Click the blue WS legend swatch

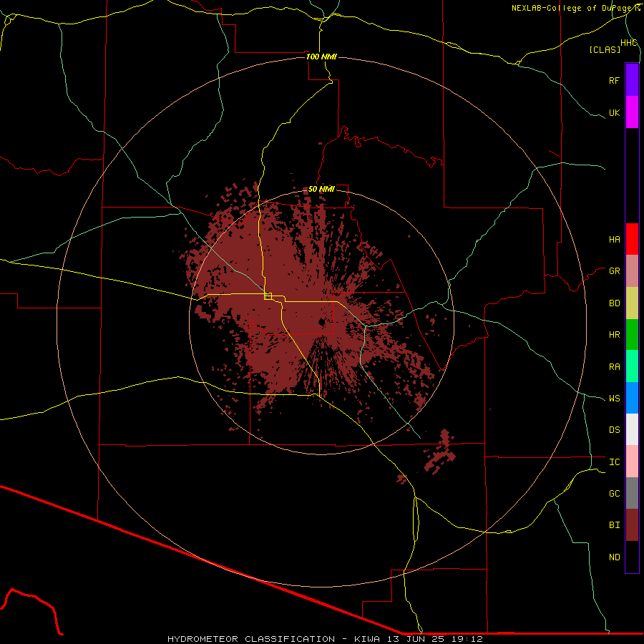(632, 398)
